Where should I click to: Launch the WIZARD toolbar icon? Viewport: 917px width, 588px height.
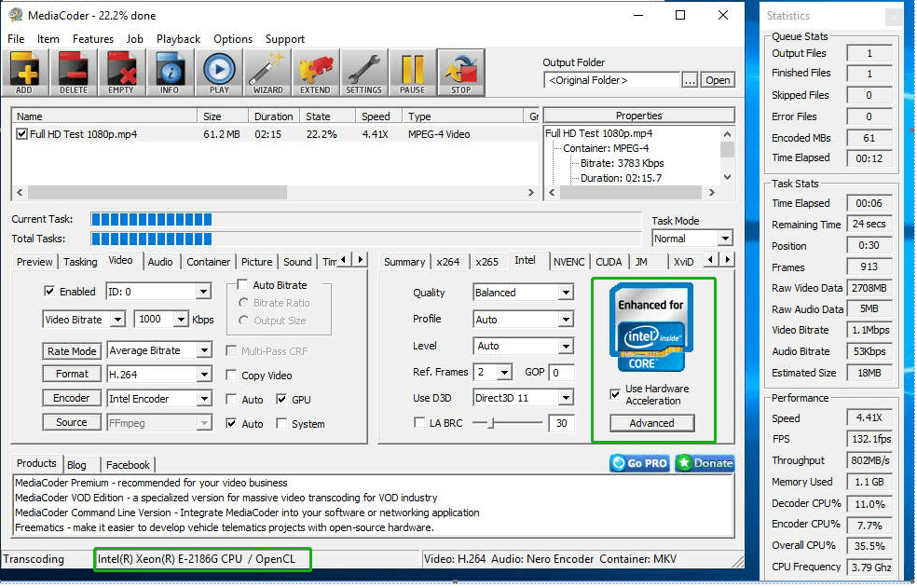tap(267, 73)
